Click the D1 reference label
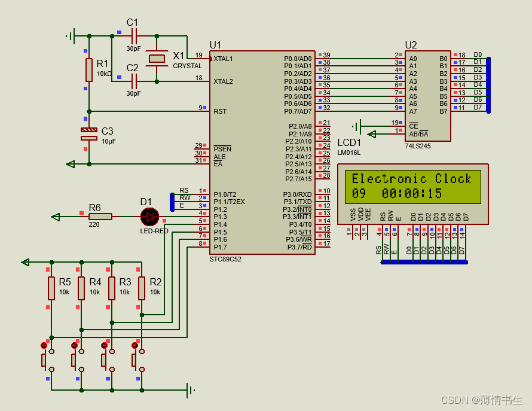This screenshot has height=411, width=532. click(146, 202)
